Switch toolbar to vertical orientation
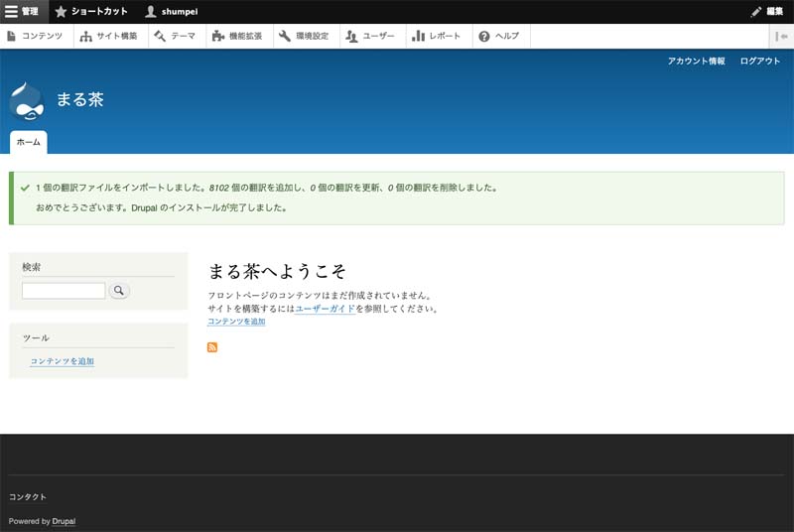 click(781, 36)
